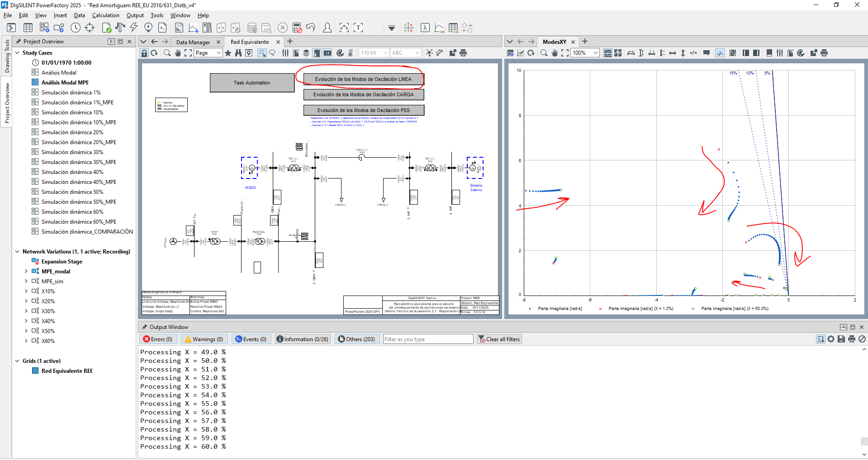Open the Calculation menu
This screenshot has height=460, width=868.
[105, 15]
